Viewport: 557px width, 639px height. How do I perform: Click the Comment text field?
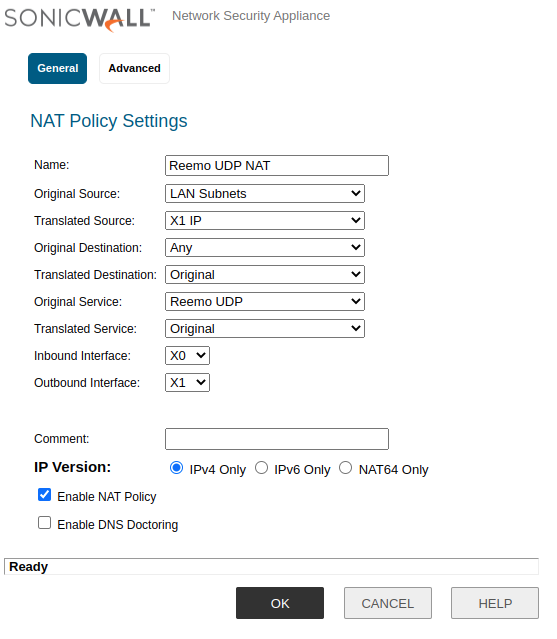pos(277,439)
